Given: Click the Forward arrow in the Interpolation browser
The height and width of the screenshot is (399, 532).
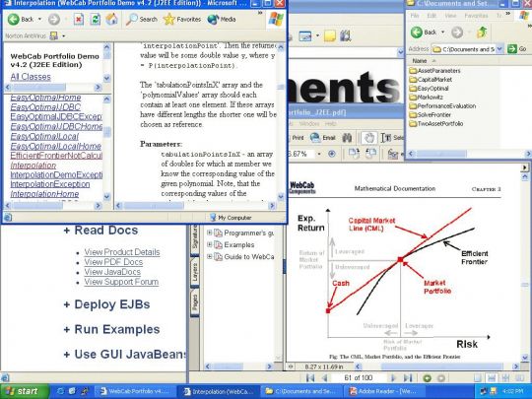Looking at the screenshot, I should pyautogui.click(x=53, y=20).
